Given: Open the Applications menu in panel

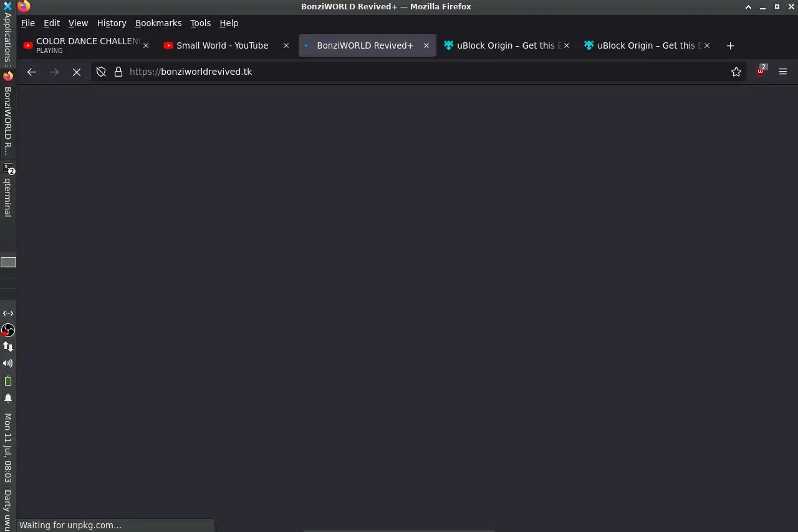Looking at the screenshot, I should tap(7, 36).
